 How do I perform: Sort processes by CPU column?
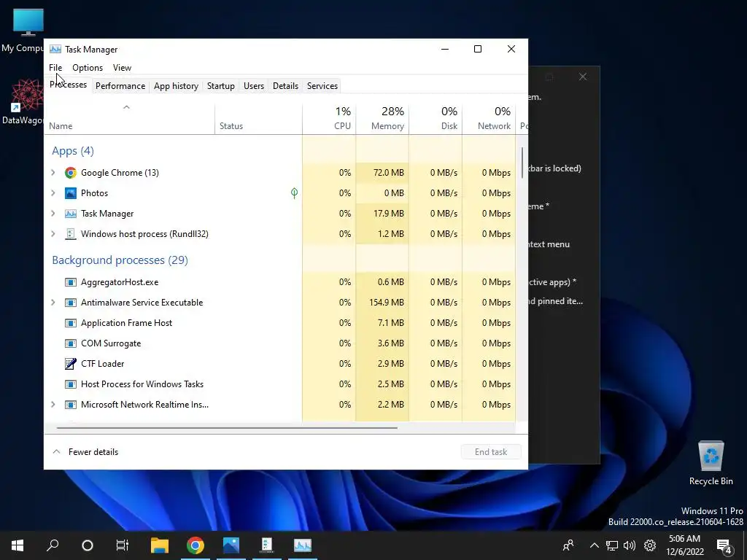[x=329, y=119]
